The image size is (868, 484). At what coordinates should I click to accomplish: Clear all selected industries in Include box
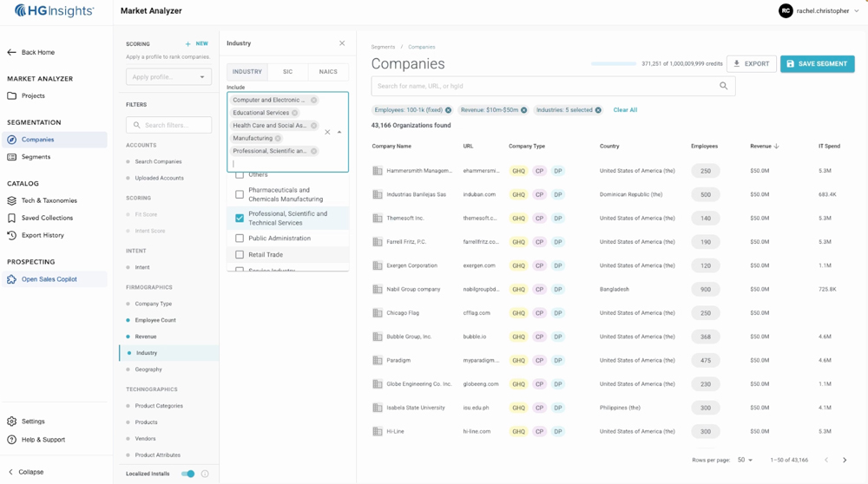coord(327,132)
